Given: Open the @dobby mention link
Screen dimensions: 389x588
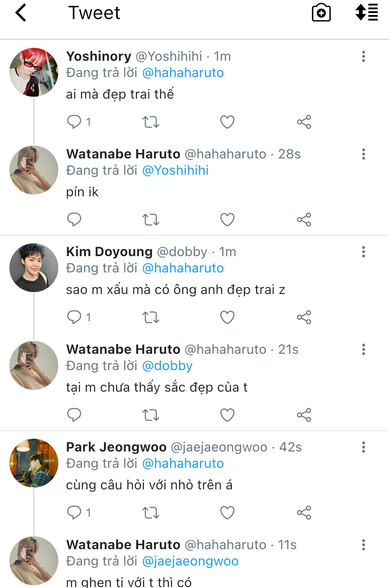Looking at the screenshot, I should (x=167, y=366).
